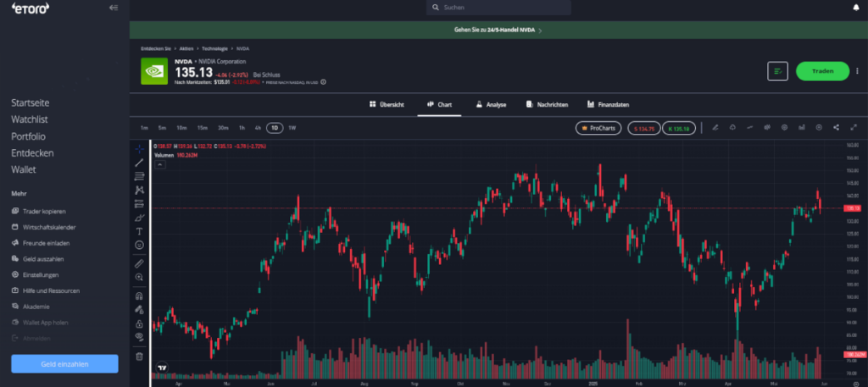This screenshot has width=868, height=387.
Task: Open the Fibonacci retracement tool
Action: pos(140,176)
